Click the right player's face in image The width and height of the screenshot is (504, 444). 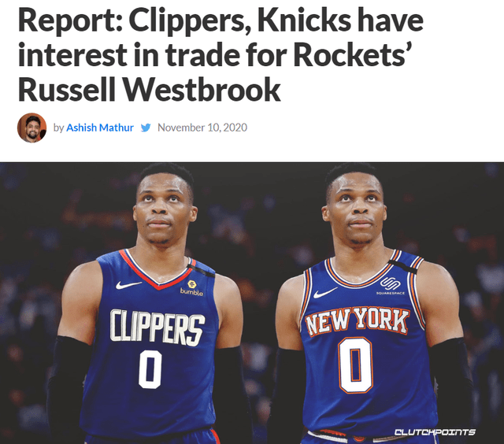click(355, 209)
